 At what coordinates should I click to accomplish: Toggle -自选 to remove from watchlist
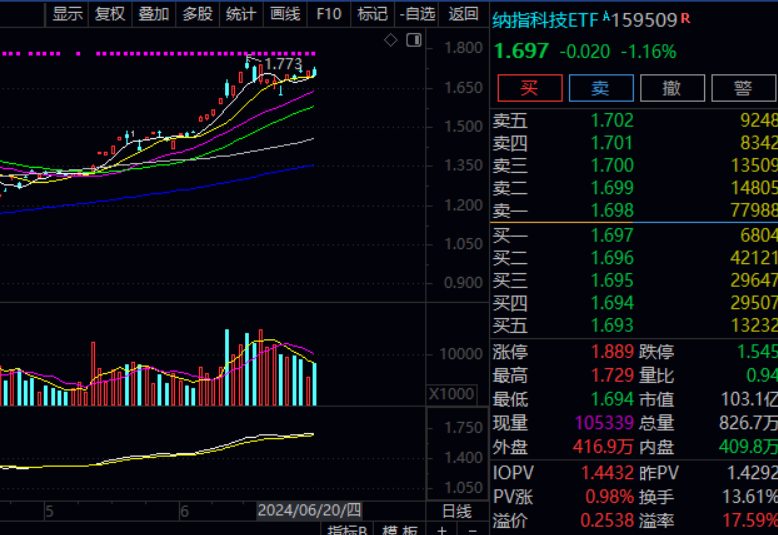(x=416, y=14)
